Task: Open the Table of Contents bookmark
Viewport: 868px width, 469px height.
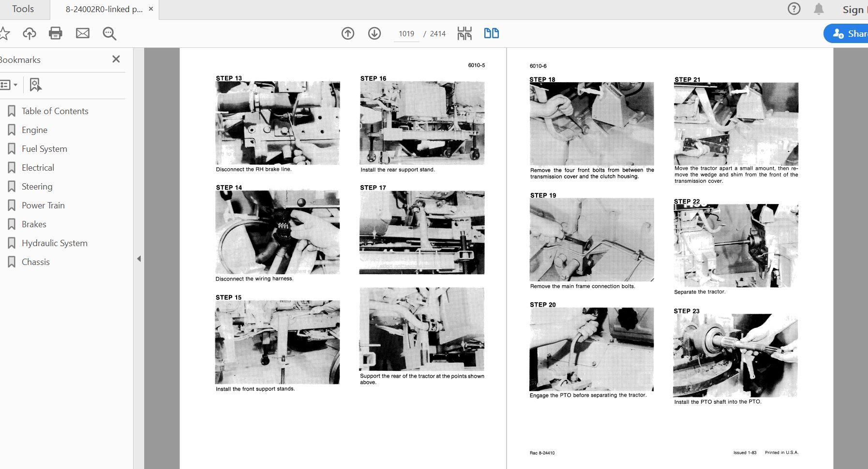Action: 55,111
